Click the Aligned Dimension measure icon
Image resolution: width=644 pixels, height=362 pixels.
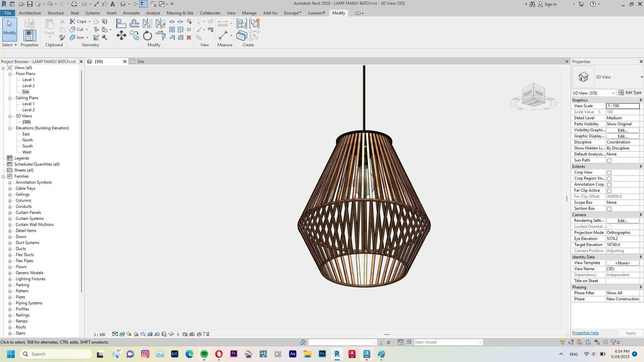coord(223,36)
